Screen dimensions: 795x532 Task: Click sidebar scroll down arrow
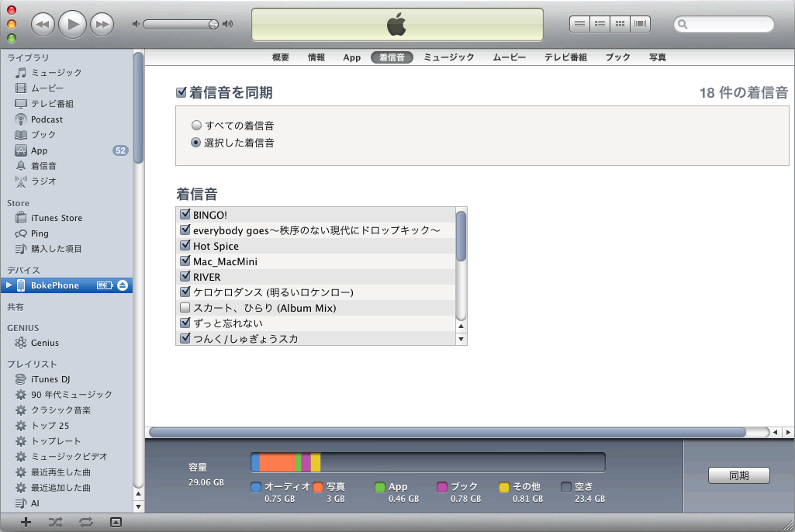[138, 506]
